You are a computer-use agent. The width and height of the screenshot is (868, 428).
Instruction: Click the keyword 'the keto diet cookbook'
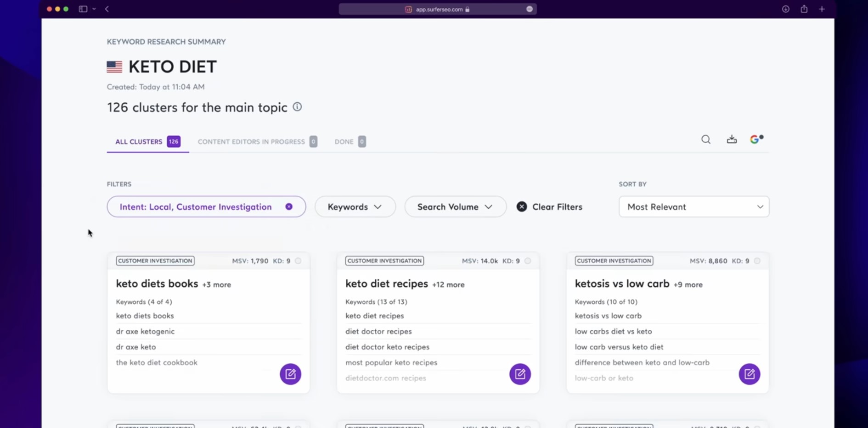pos(157,362)
